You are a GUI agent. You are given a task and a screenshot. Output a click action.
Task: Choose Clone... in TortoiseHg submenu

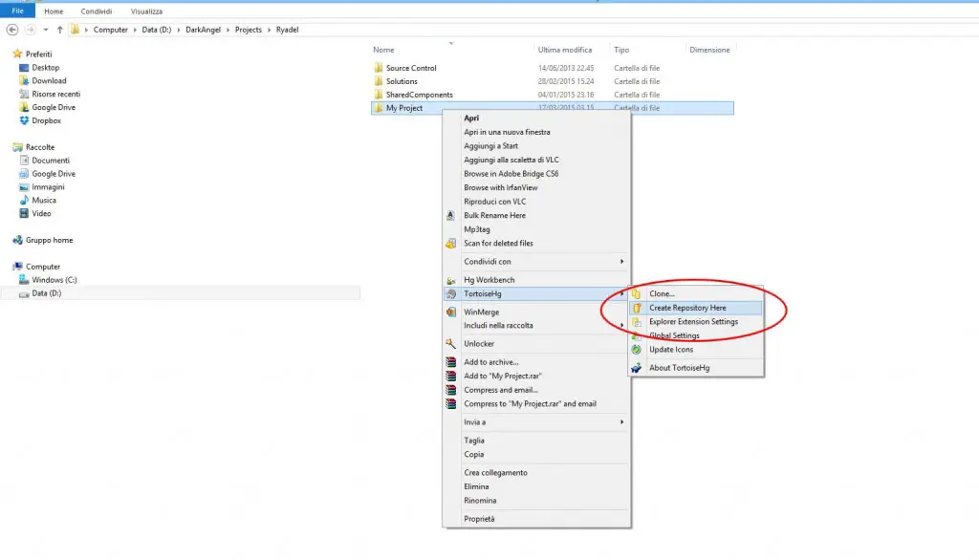(695, 294)
